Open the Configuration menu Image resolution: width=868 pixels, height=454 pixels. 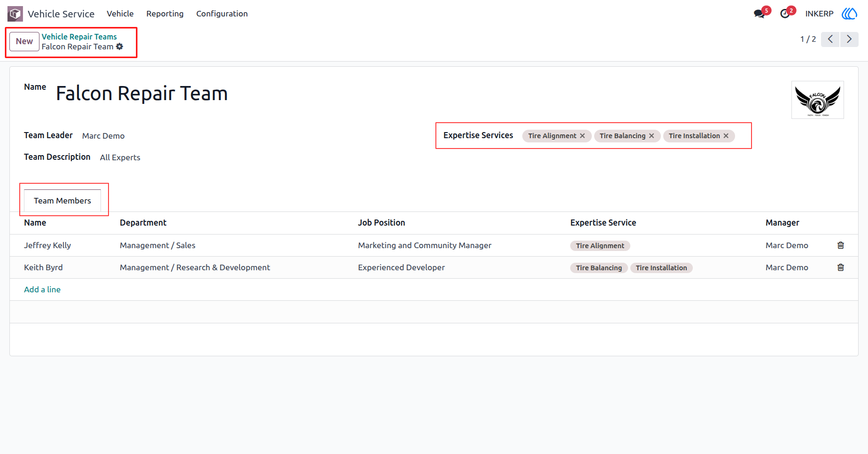pyautogui.click(x=222, y=14)
